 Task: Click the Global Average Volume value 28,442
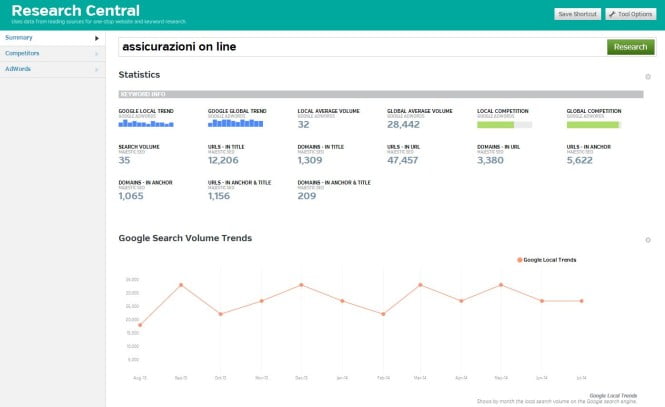point(404,125)
